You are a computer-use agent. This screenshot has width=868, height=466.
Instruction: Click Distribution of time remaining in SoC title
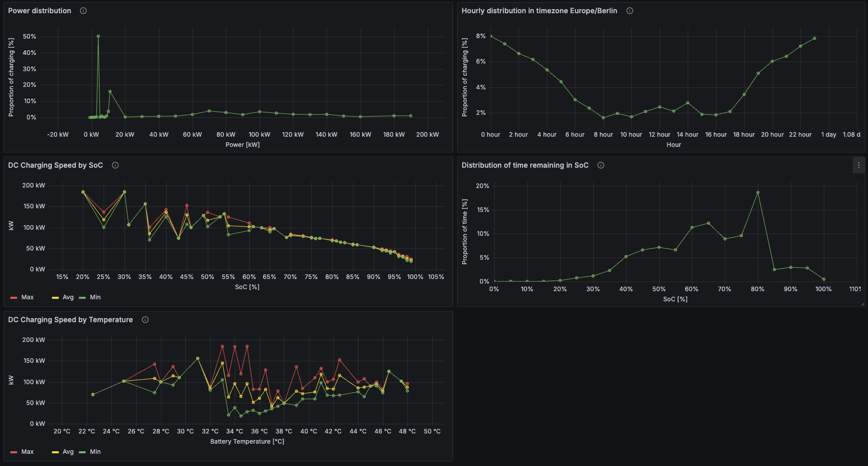click(x=525, y=165)
